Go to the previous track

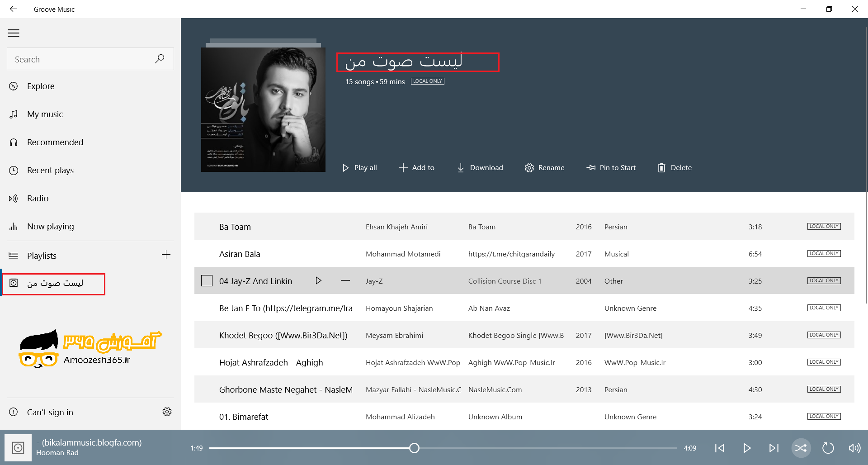tap(720, 448)
